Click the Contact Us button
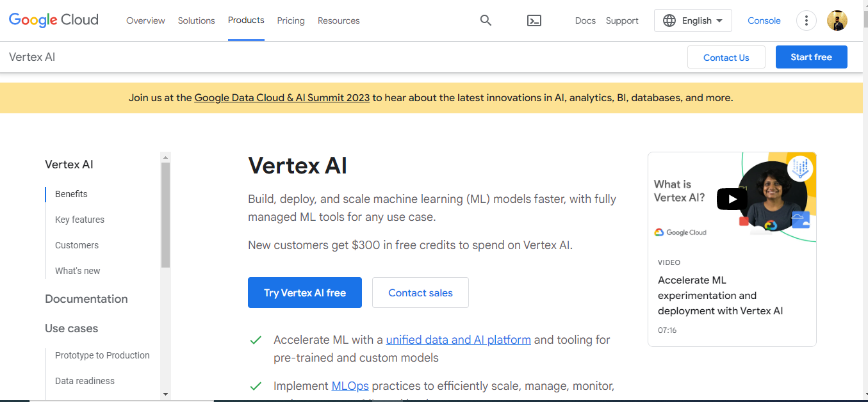The image size is (868, 402). pyautogui.click(x=726, y=57)
